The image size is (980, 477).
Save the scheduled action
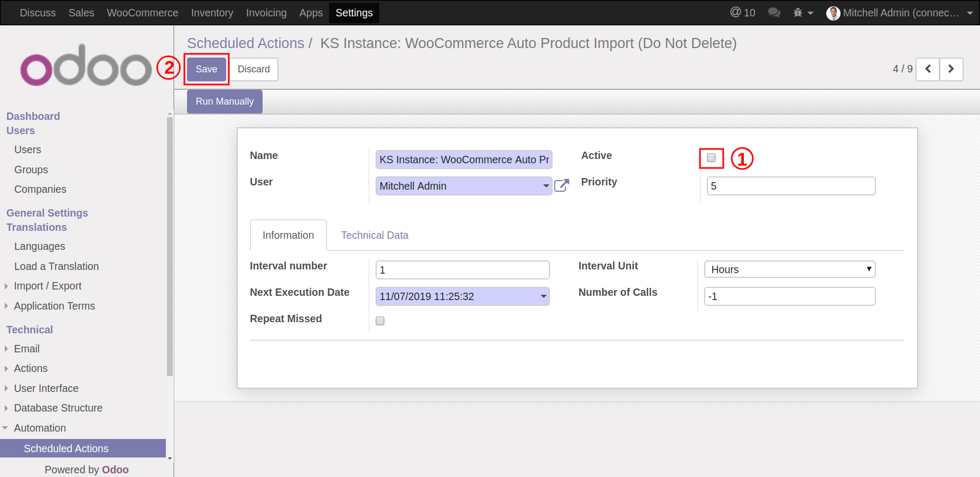206,69
